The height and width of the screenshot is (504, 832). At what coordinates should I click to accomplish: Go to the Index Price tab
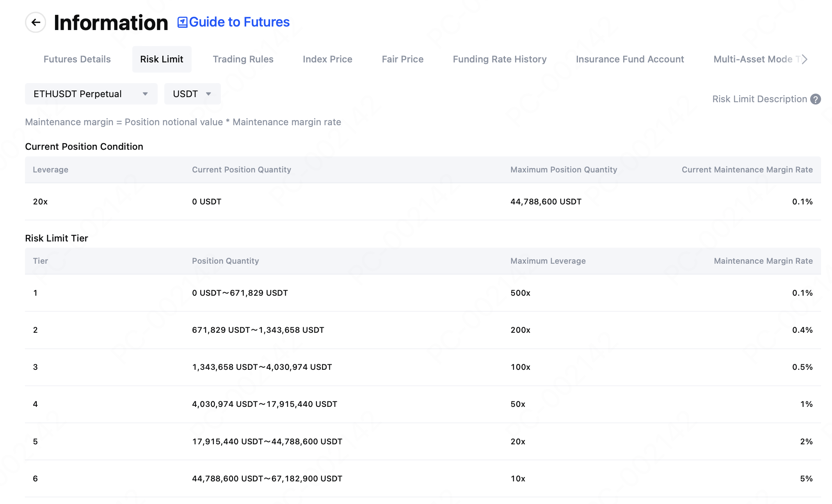(x=327, y=59)
